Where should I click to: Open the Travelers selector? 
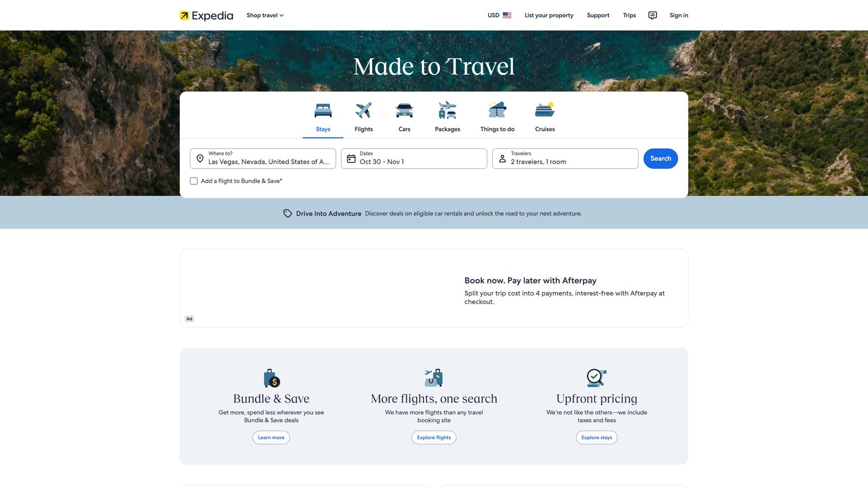pos(564,158)
